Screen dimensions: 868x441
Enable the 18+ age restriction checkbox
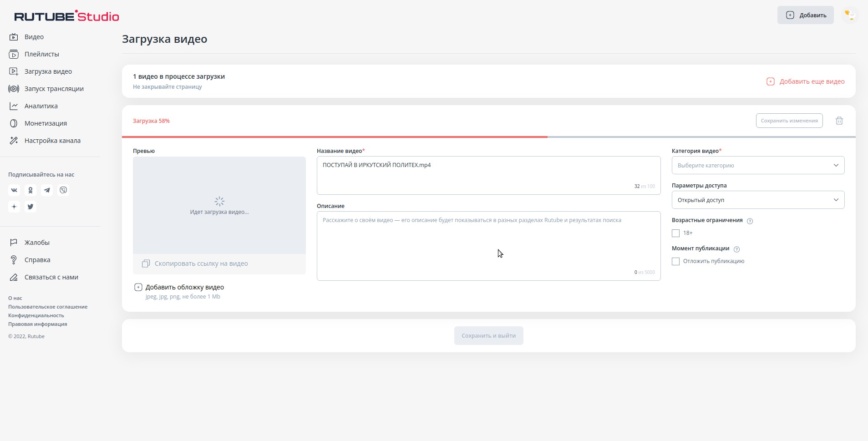pyautogui.click(x=675, y=233)
